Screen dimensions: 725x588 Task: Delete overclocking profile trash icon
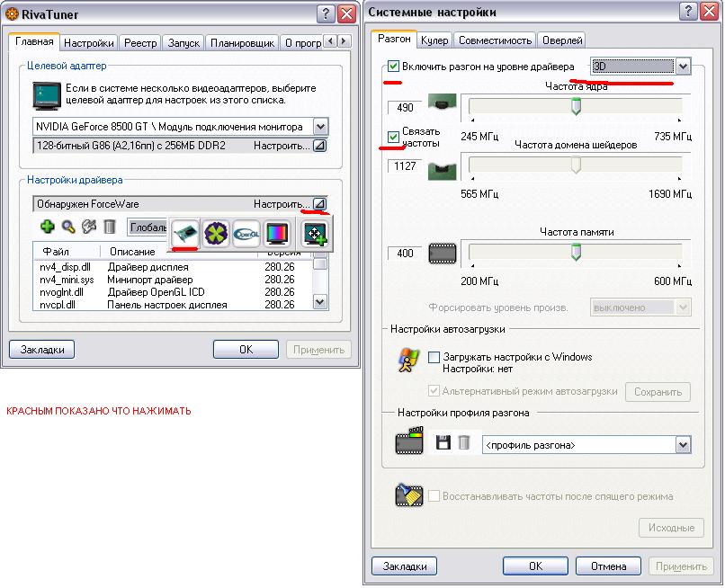464,442
